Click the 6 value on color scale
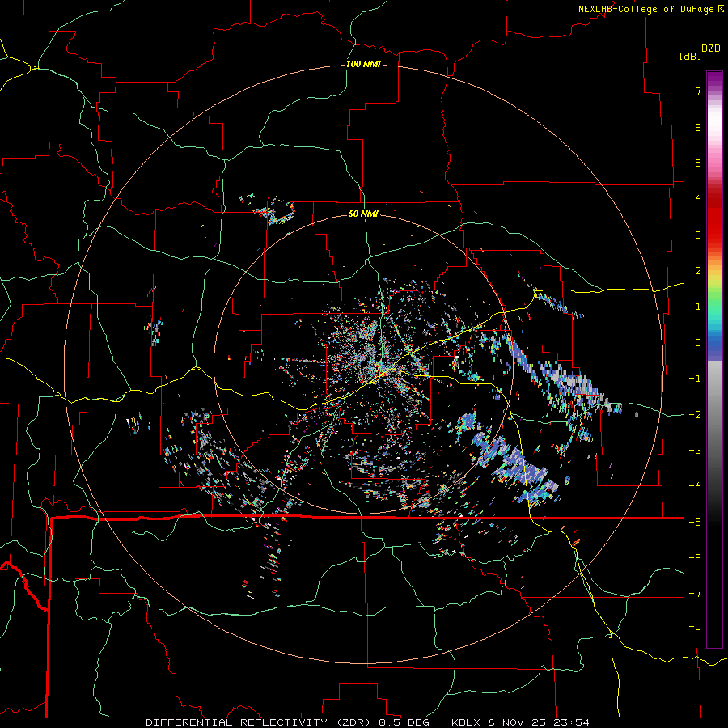 point(698,127)
